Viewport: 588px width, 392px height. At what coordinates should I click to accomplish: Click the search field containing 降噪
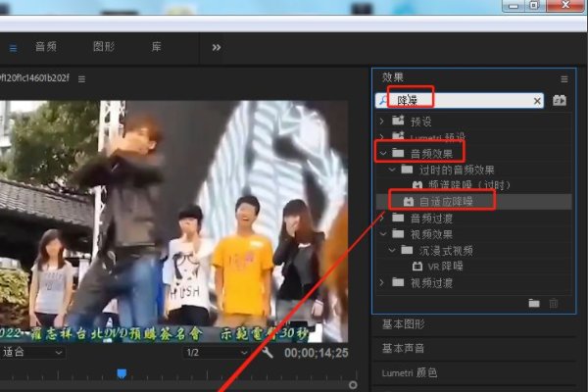click(x=460, y=101)
